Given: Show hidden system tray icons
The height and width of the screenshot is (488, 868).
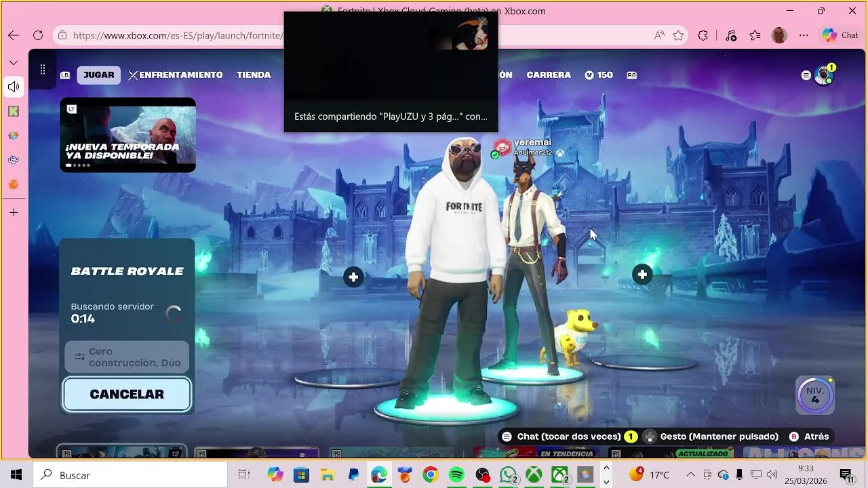Looking at the screenshot, I should 690,475.
